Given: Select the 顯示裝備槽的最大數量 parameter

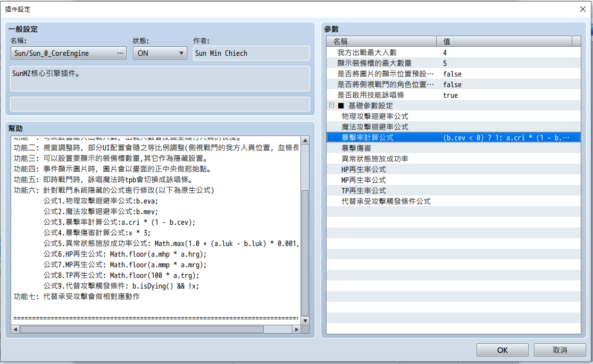Looking at the screenshot, I should (454, 63).
